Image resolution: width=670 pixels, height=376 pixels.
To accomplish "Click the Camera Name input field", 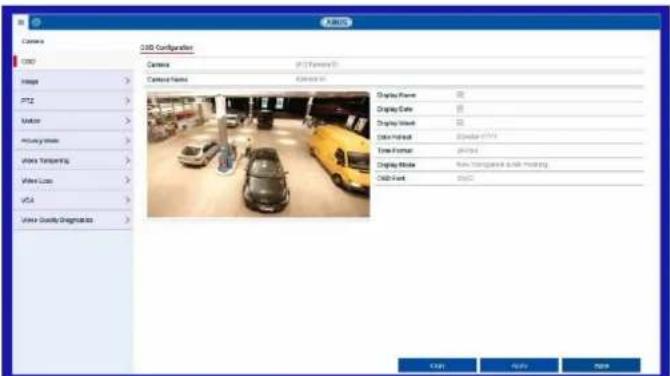I will [469, 79].
